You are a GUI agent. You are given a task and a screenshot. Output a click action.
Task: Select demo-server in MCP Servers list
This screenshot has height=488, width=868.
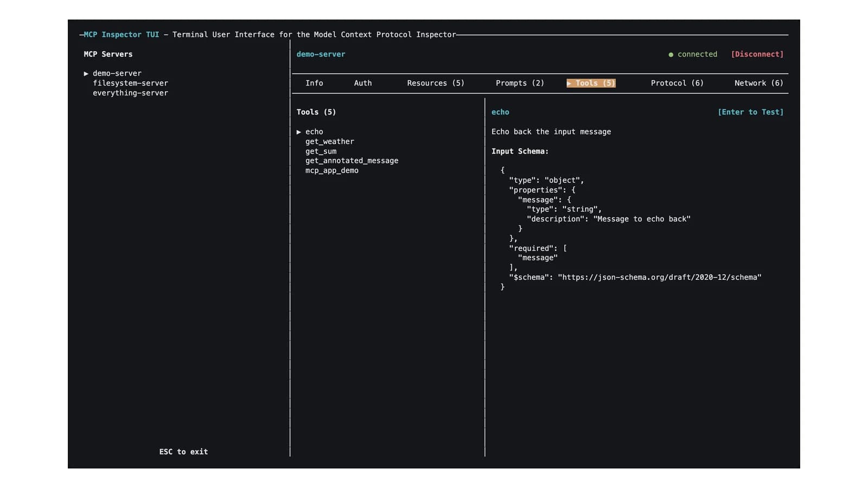tap(117, 73)
